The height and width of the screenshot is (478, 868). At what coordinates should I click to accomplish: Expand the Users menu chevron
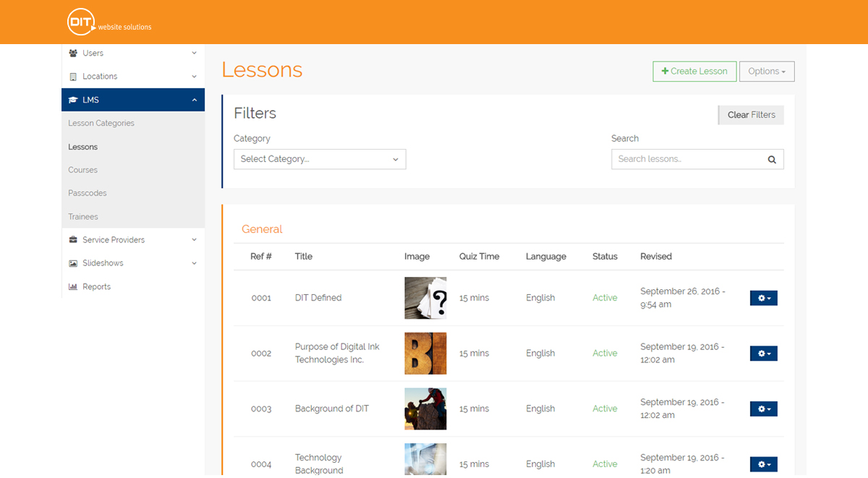click(194, 54)
